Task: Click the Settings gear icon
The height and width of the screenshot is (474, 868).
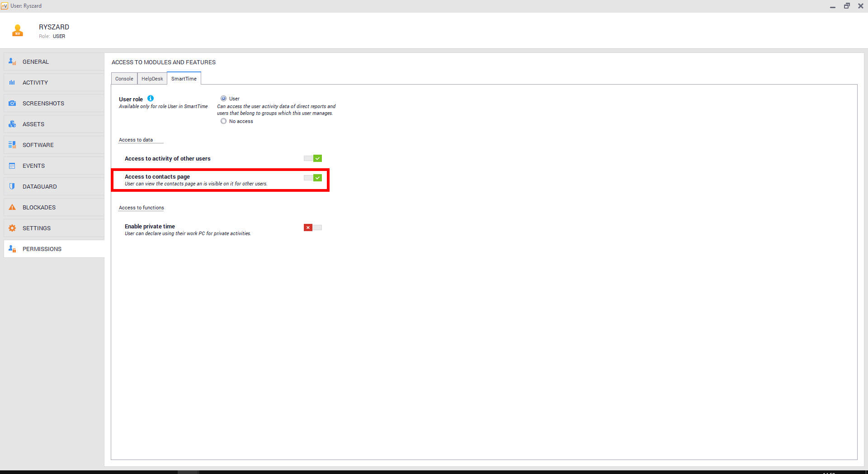Action: click(12, 228)
